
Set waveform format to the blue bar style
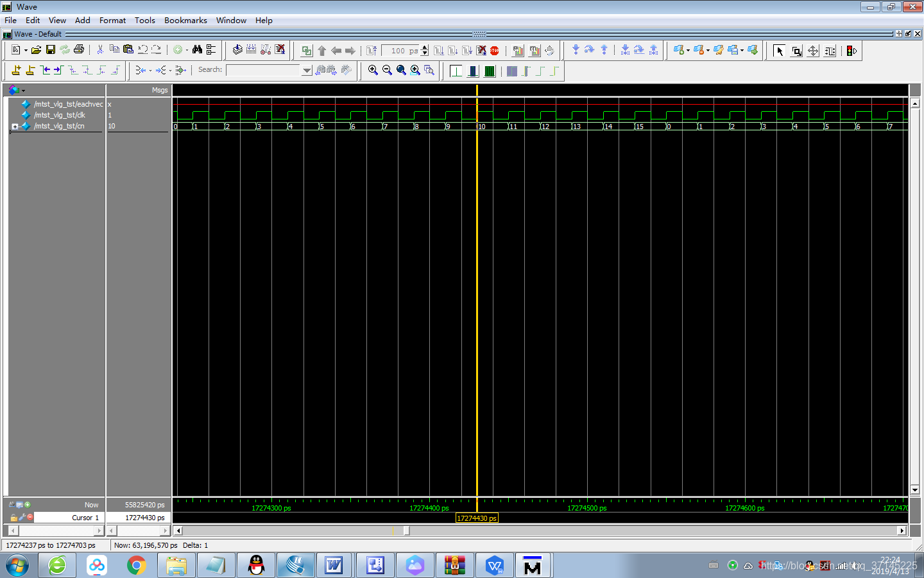pos(473,71)
